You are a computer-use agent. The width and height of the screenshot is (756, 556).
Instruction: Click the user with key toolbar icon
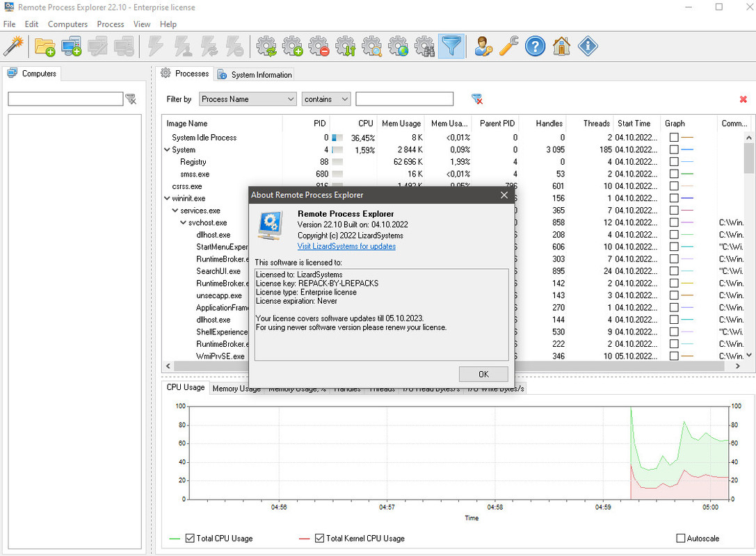click(483, 47)
